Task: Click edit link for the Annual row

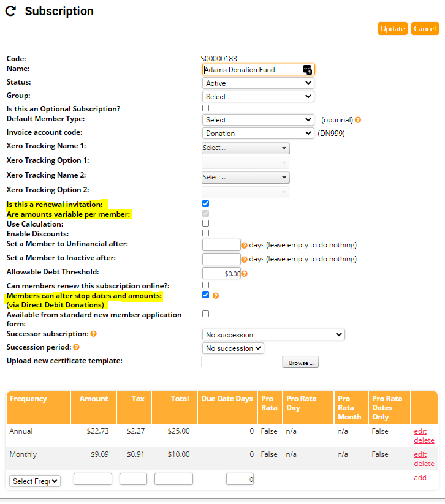Action: (x=420, y=431)
